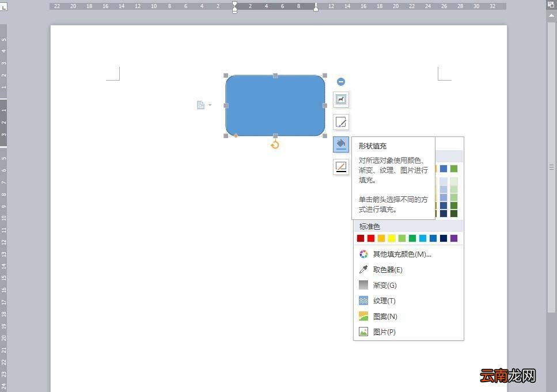Expand the paragraph layout icon dropdown arrow
Viewport: 557px width, 392px height.
[x=210, y=105]
